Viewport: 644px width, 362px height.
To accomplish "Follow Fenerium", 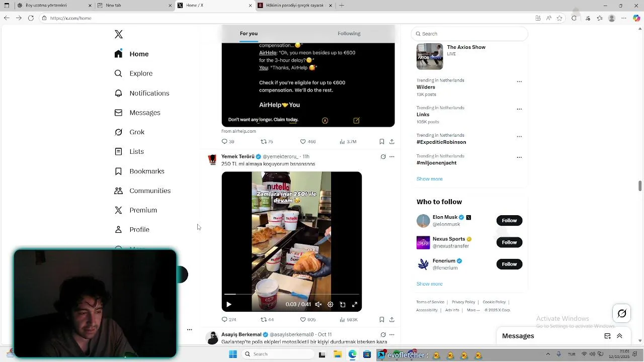I will pyautogui.click(x=509, y=264).
